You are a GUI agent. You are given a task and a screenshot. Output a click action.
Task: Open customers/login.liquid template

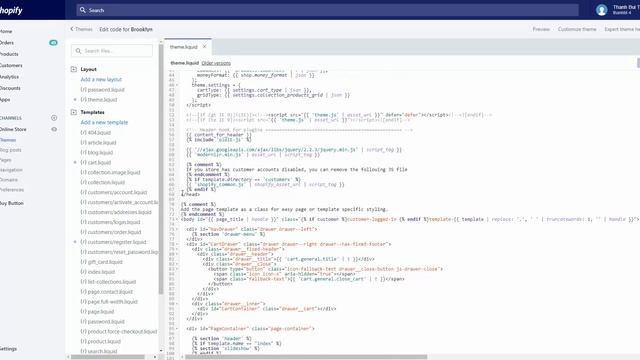pos(110,222)
